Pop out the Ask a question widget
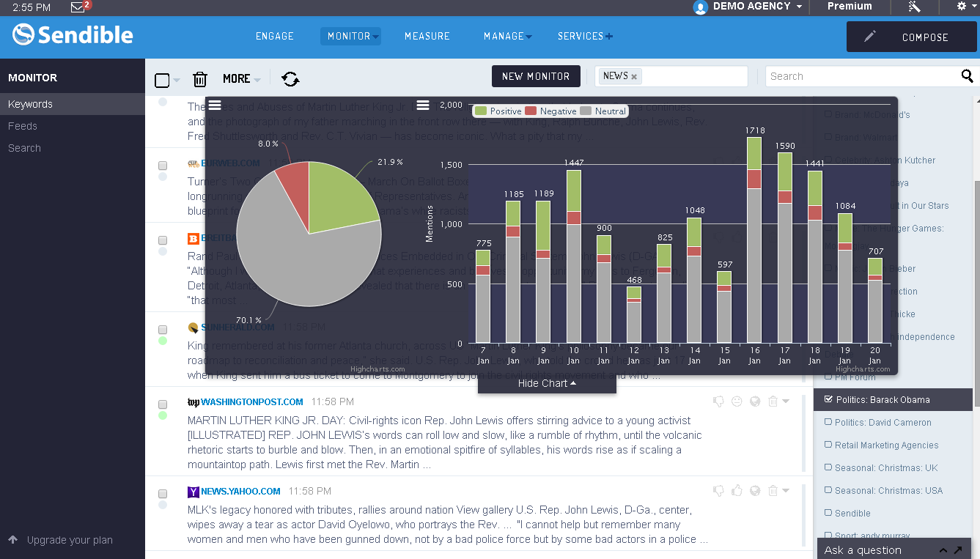 click(x=958, y=549)
